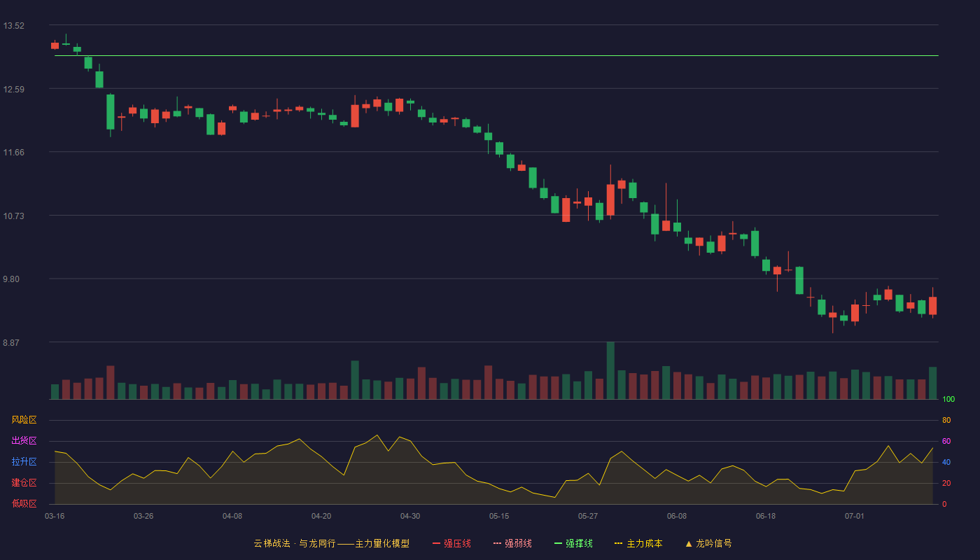Click the white horizontal reference line
980x560 pixels.
coord(496,55)
